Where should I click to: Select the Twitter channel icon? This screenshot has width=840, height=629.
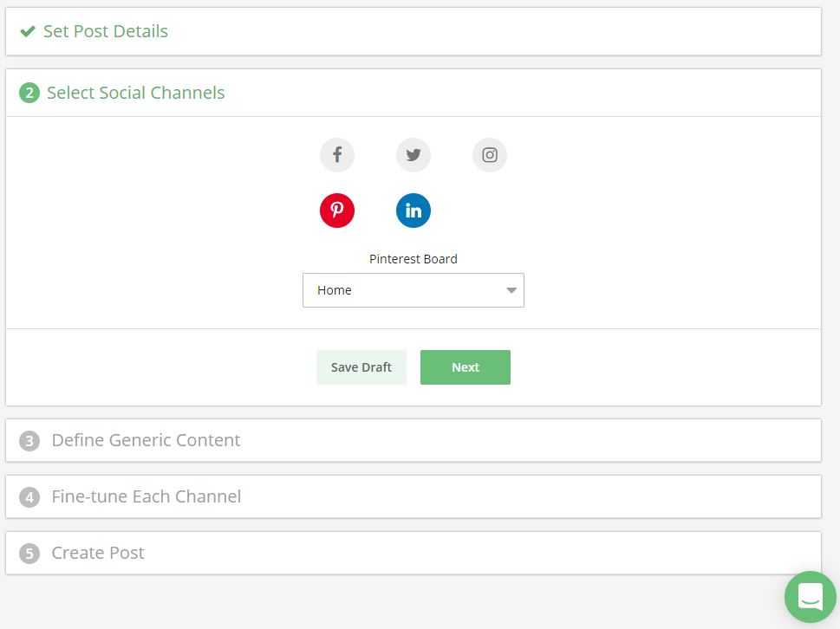[x=413, y=154]
